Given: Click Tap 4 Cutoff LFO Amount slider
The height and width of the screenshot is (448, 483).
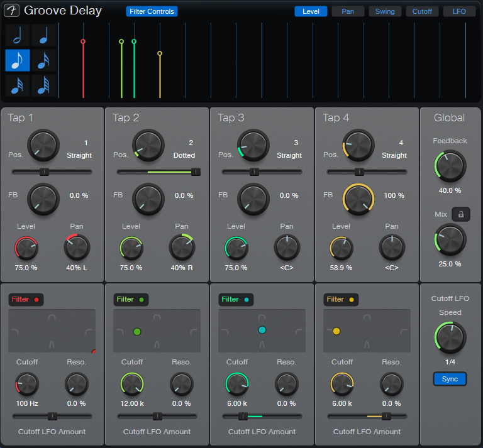Looking at the screenshot, I should 386,416.
